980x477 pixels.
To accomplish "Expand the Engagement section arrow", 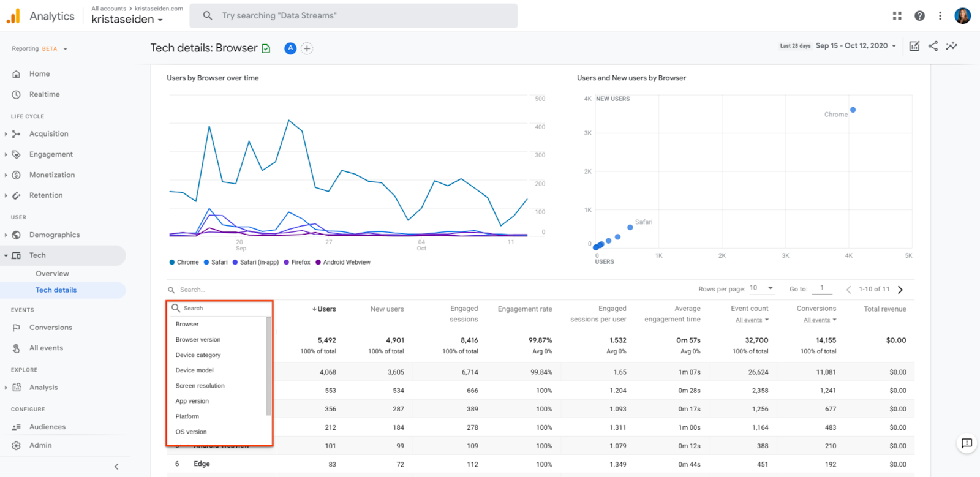I will [6, 155].
